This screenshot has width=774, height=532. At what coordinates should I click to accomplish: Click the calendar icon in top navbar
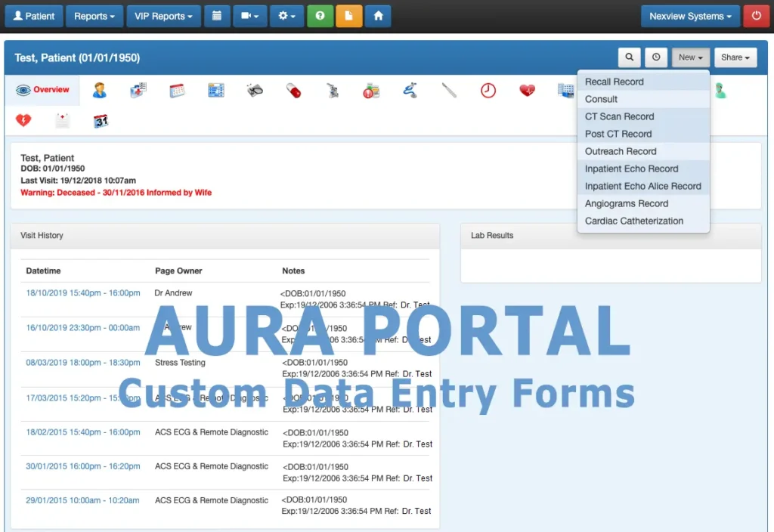click(x=217, y=16)
